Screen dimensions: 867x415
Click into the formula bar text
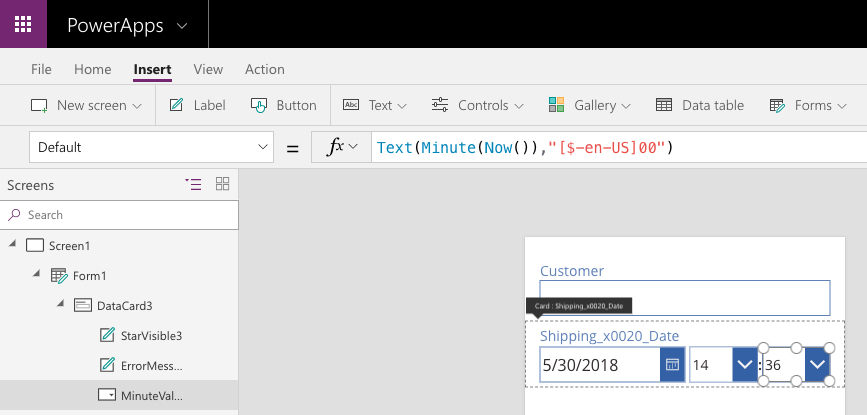pyautogui.click(x=525, y=148)
